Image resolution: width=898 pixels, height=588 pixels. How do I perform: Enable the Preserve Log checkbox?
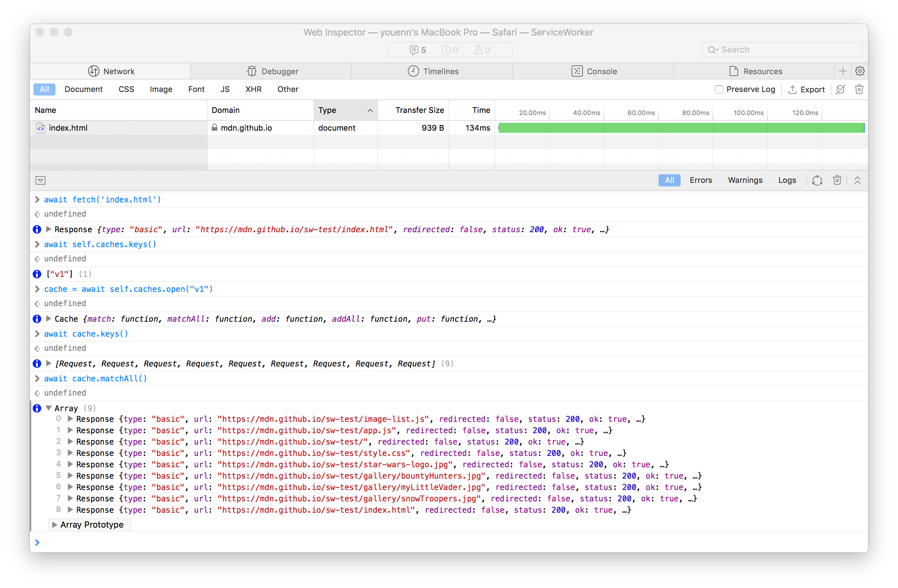pyautogui.click(x=719, y=89)
